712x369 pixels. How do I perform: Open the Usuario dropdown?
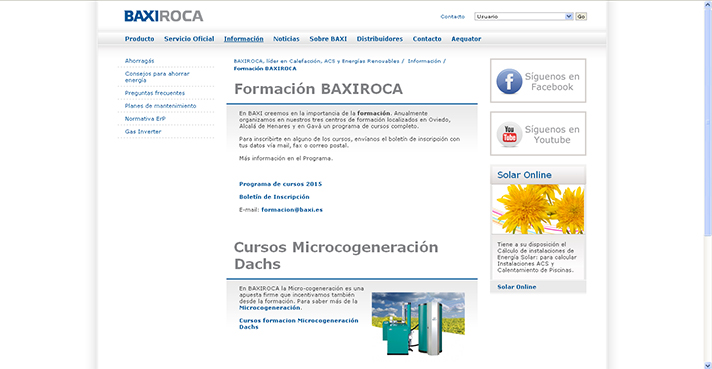coord(524,16)
